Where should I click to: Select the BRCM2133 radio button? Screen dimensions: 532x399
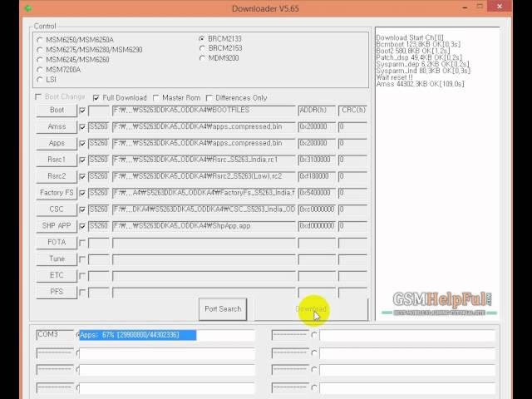tap(202, 39)
